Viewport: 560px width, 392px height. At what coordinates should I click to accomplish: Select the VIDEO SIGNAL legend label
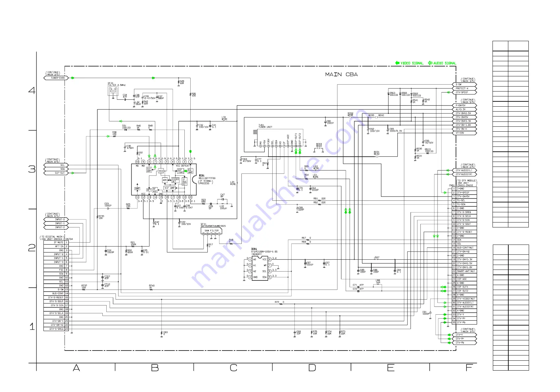coord(412,63)
